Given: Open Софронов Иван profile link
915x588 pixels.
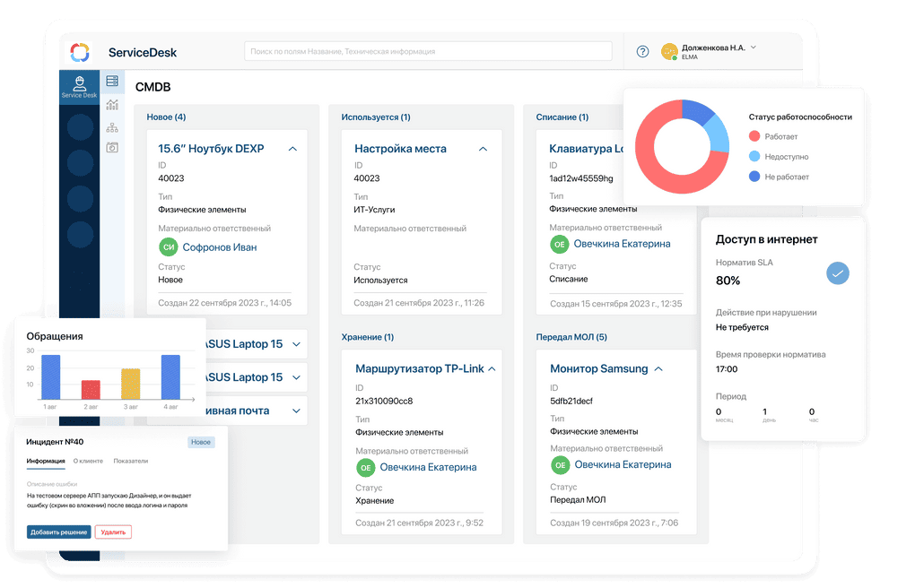Looking at the screenshot, I should 219,246.
